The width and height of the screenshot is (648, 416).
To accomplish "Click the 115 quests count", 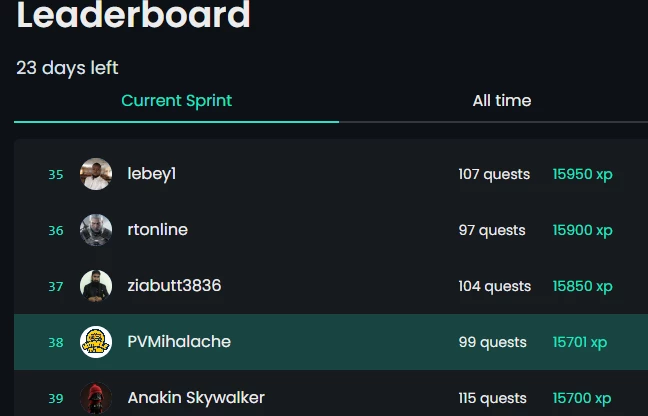I will pyautogui.click(x=492, y=398).
